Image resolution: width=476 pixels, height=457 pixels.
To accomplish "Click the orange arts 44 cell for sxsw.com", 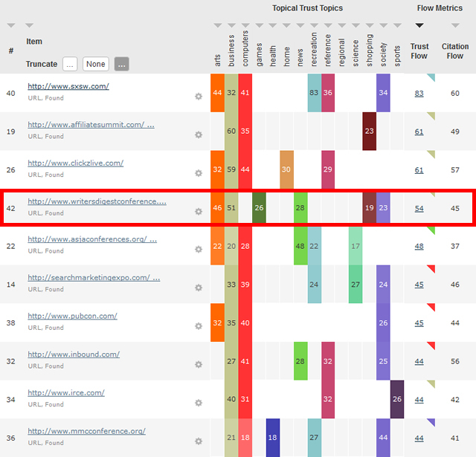I will click(217, 93).
